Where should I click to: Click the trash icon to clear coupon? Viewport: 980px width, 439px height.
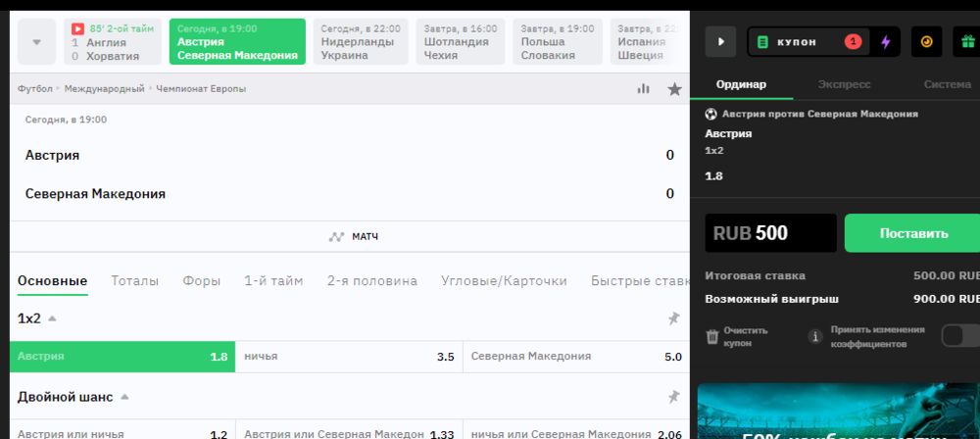coord(712,336)
